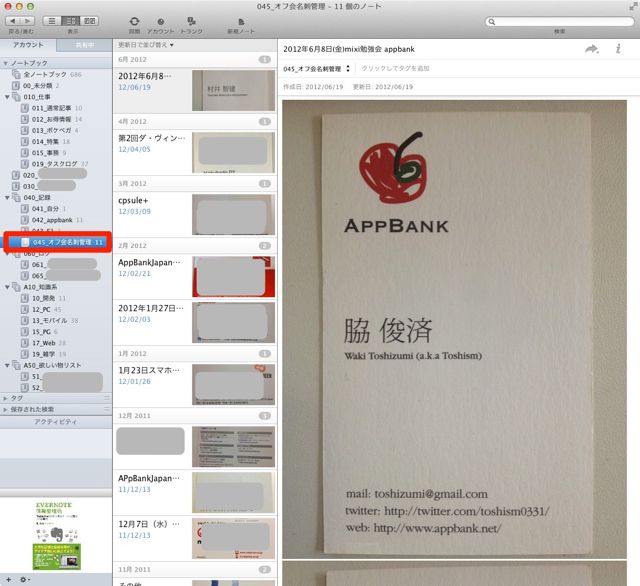Collapse the ノートブック section triangle
The width and height of the screenshot is (640, 586).
[x=5, y=63]
